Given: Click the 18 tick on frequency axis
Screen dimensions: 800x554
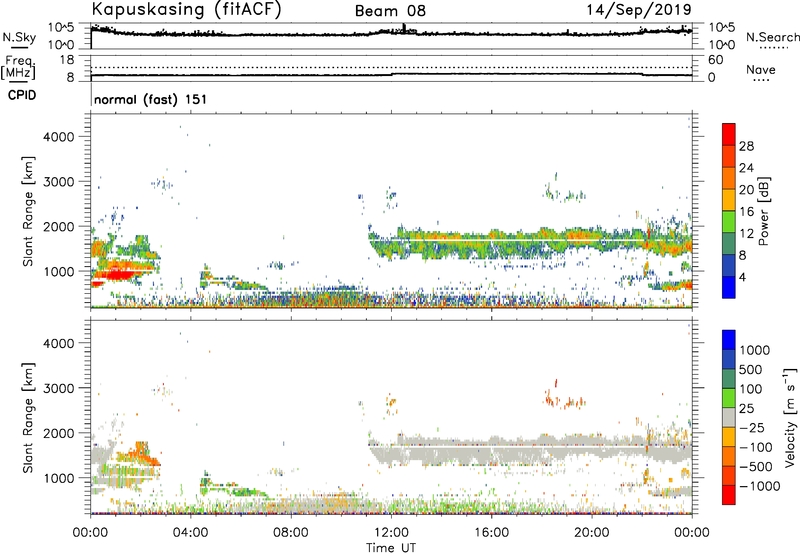Looking at the screenshot, I should pyautogui.click(x=67, y=60).
